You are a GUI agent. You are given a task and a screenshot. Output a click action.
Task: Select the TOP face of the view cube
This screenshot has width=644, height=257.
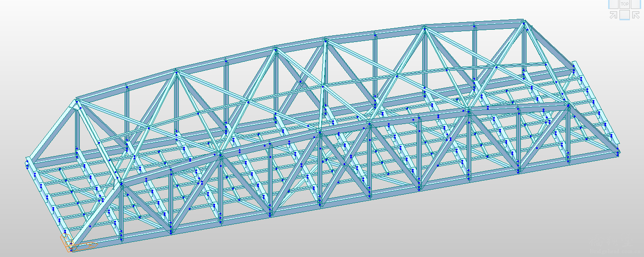pyautogui.click(x=625, y=4)
